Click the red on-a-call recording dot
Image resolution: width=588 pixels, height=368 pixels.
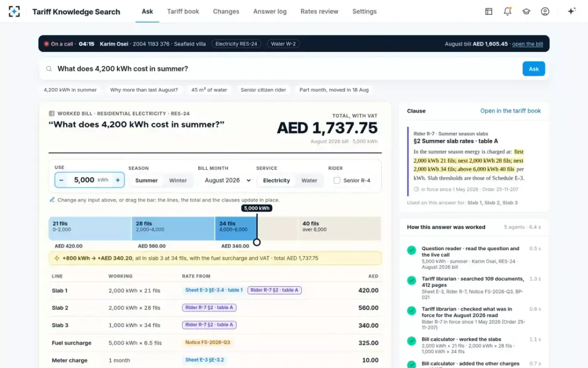click(47, 44)
